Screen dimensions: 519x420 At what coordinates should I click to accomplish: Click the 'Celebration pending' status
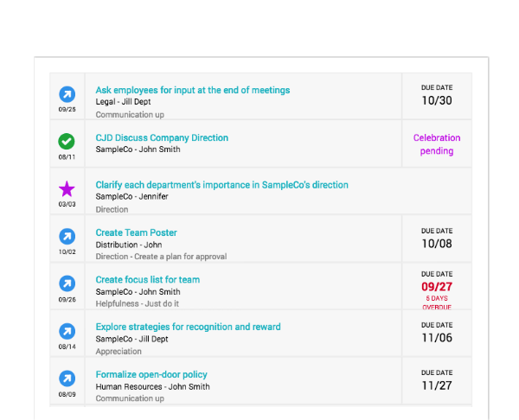coord(437,144)
